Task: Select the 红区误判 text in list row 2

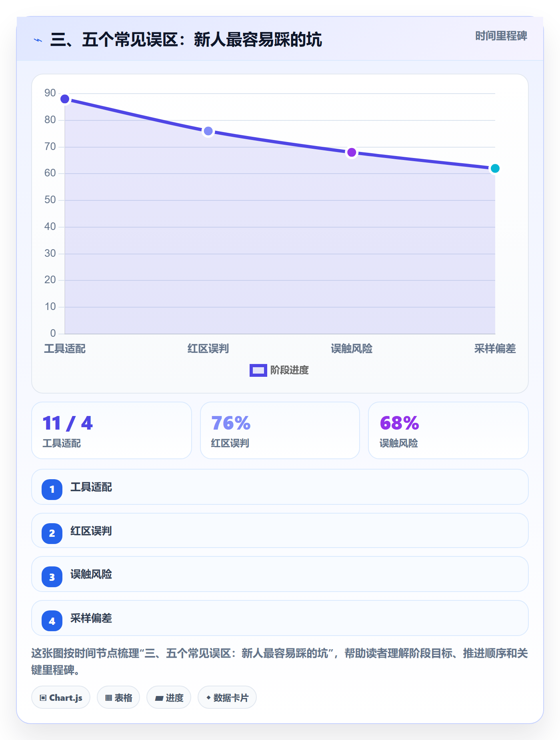Action: pos(91,531)
